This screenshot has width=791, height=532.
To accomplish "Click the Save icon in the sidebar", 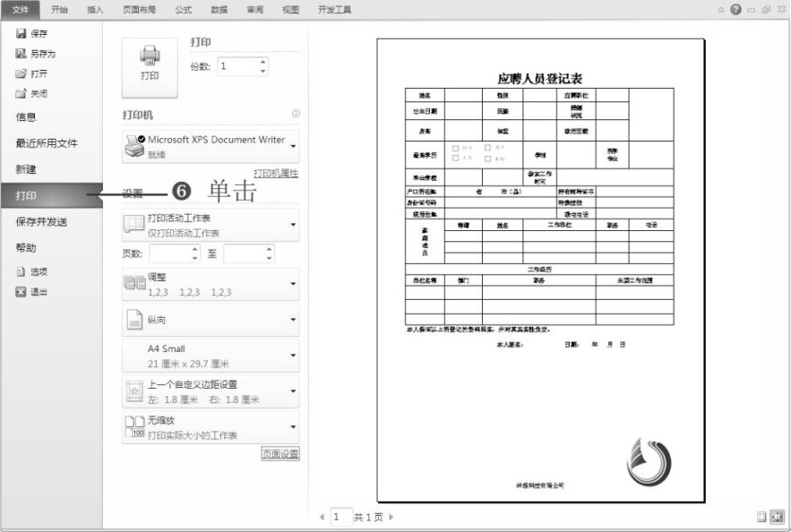I will click(x=21, y=33).
